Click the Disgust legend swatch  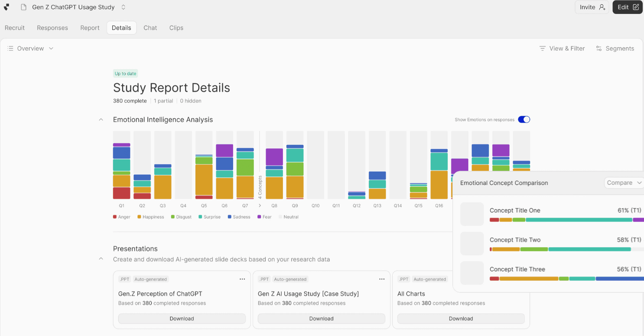[x=173, y=217]
